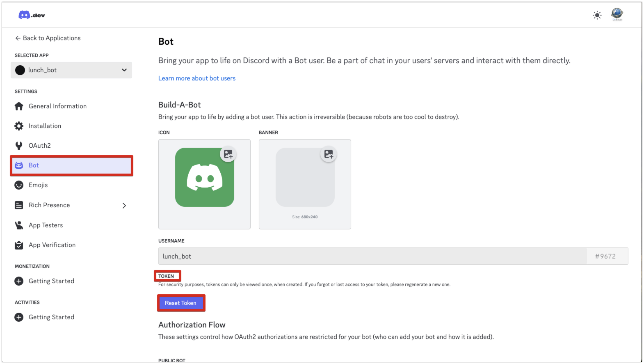Open the App Testers page
The image size is (644, 364).
[46, 225]
